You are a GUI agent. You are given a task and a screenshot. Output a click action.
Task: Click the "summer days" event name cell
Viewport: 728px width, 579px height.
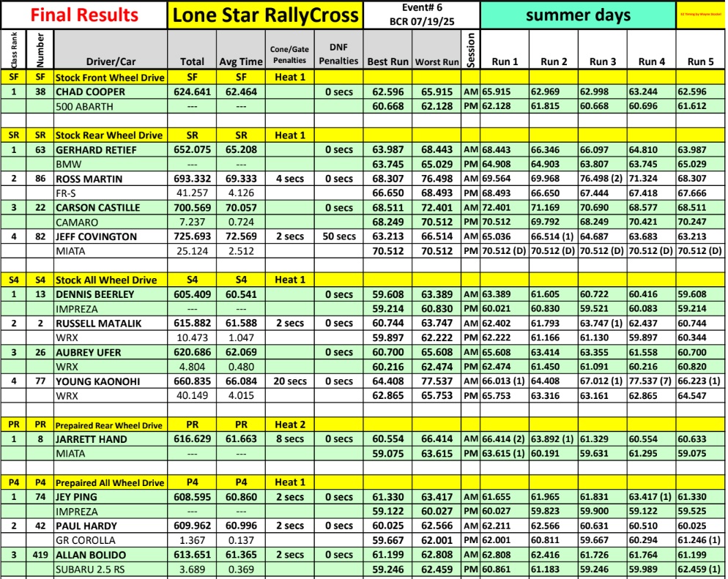[x=578, y=15]
